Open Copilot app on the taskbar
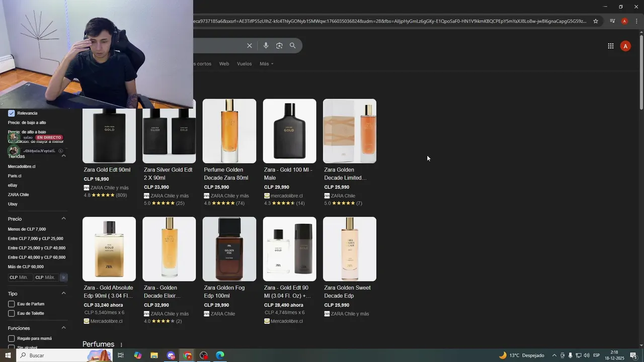The width and height of the screenshot is (644, 362). tap(137, 355)
